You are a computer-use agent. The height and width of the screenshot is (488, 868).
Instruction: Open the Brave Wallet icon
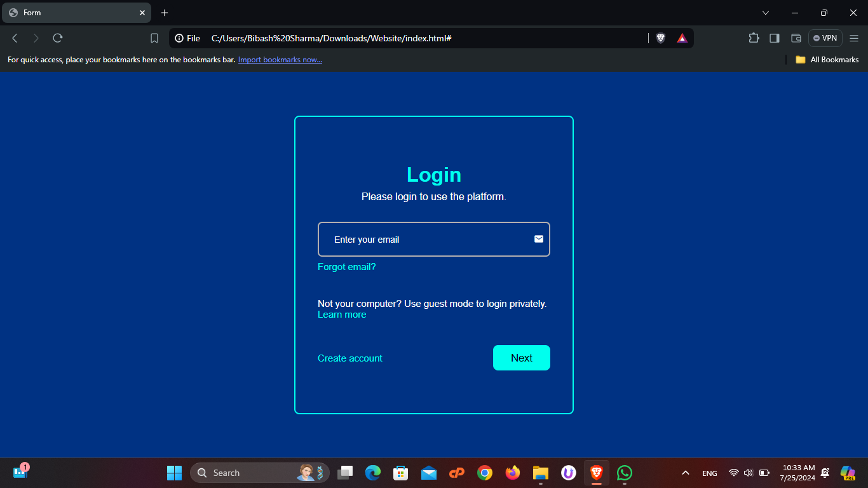click(796, 38)
